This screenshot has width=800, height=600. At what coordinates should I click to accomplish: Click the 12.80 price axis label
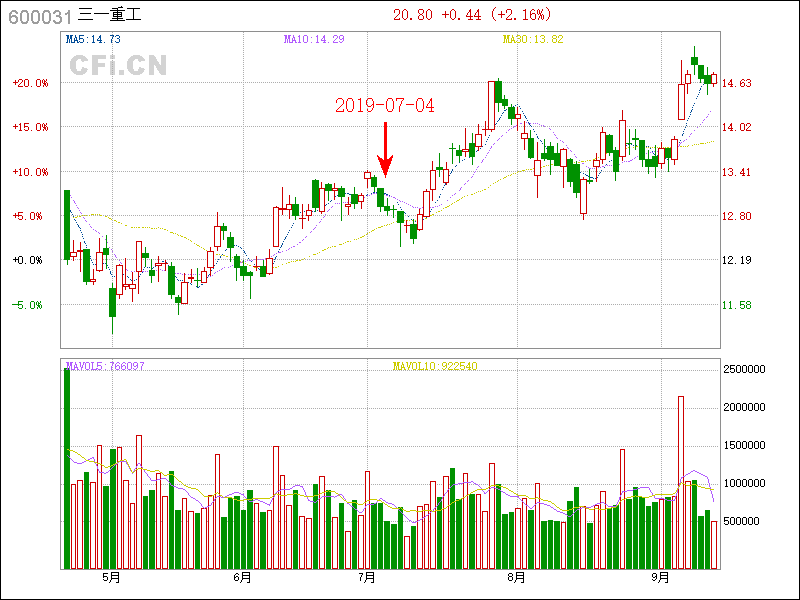(737, 216)
